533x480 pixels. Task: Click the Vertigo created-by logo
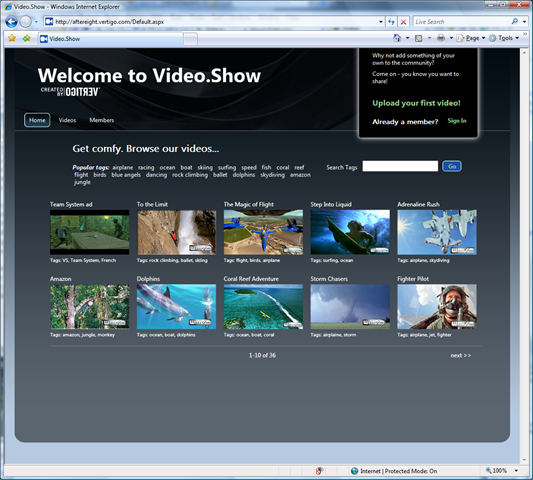[x=70, y=92]
